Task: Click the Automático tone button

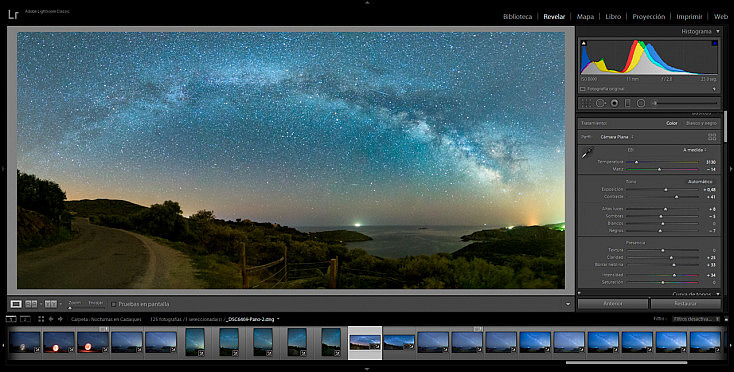Action: point(700,182)
